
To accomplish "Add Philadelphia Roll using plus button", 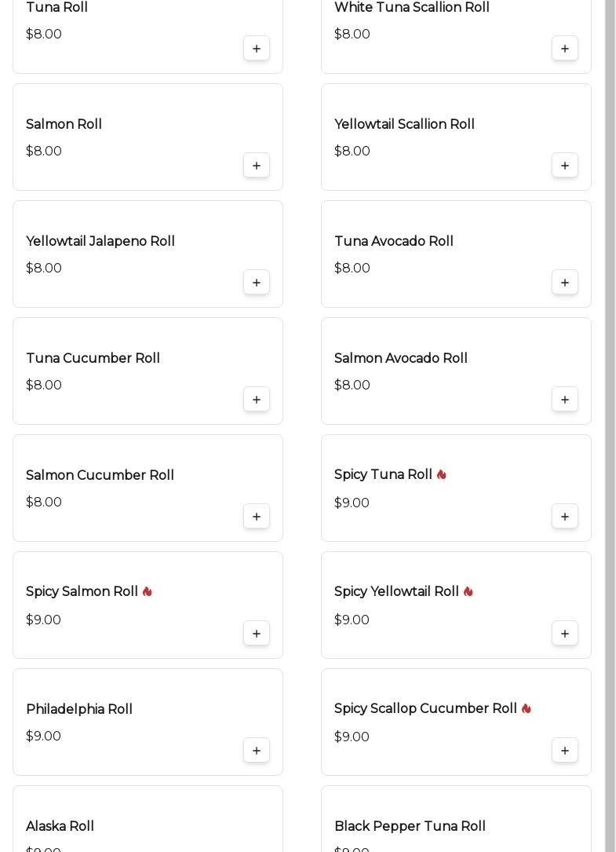I will [x=257, y=751].
